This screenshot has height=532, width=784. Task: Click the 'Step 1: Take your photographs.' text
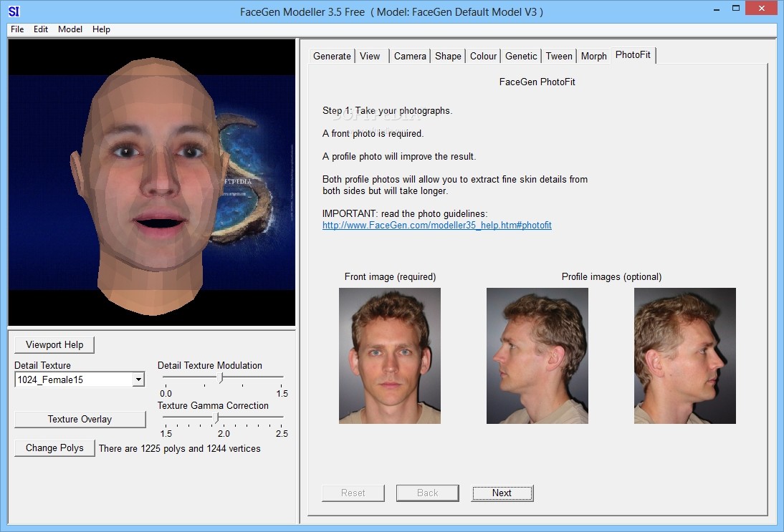pos(387,111)
